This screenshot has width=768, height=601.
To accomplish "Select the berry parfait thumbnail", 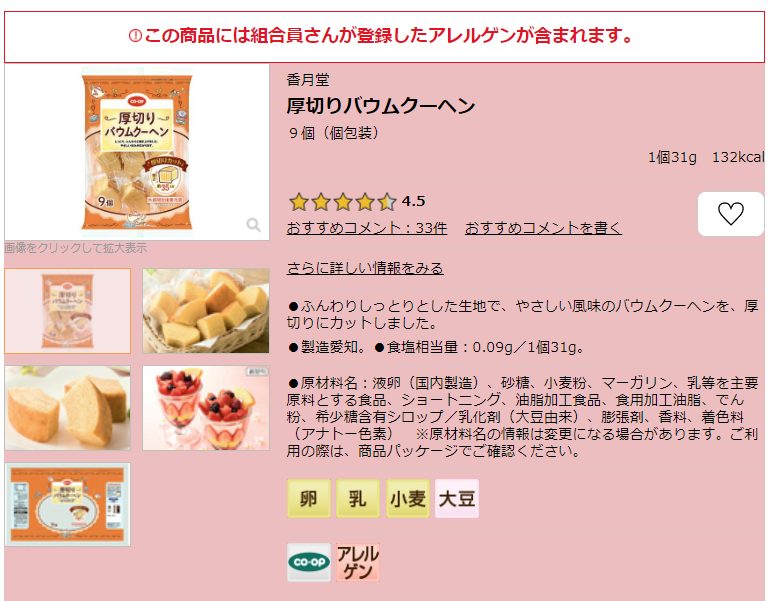I will coord(206,408).
